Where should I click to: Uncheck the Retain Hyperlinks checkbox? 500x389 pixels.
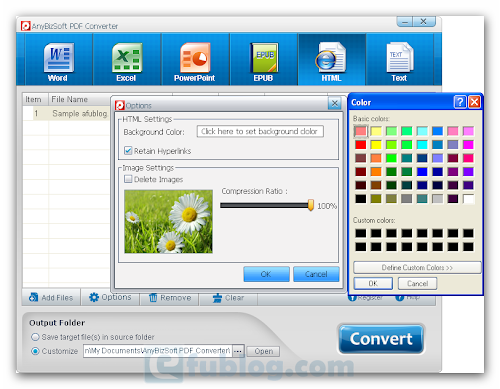click(128, 151)
